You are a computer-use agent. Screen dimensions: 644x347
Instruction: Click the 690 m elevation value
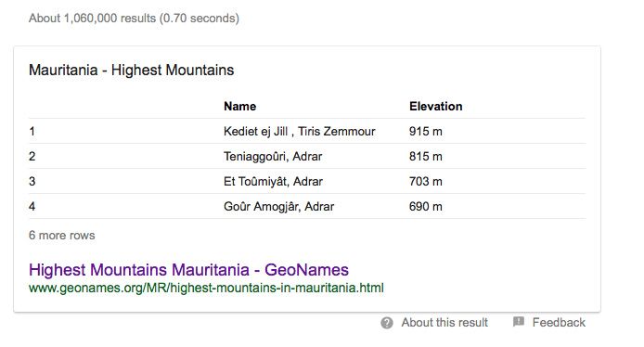426,207
